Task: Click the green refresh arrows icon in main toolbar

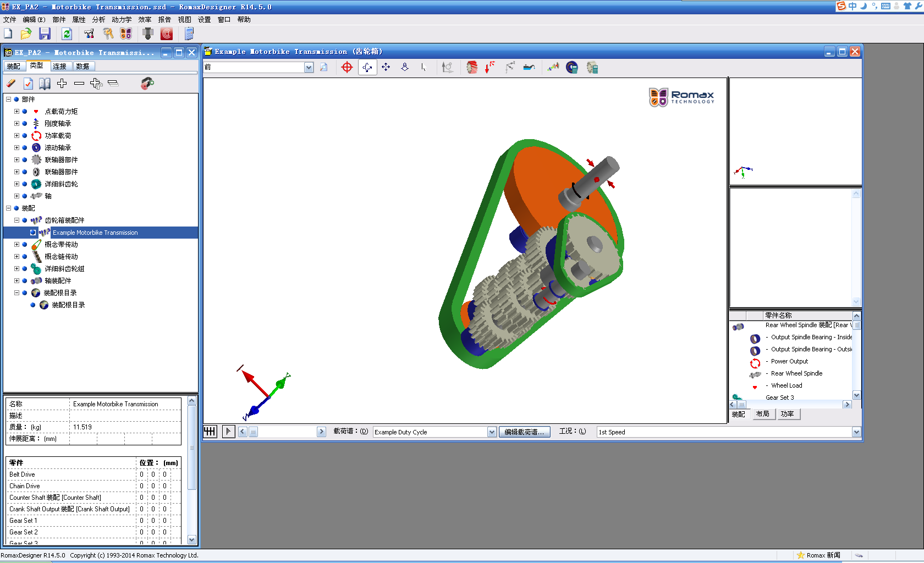Action: pyautogui.click(x=67, y=34)
